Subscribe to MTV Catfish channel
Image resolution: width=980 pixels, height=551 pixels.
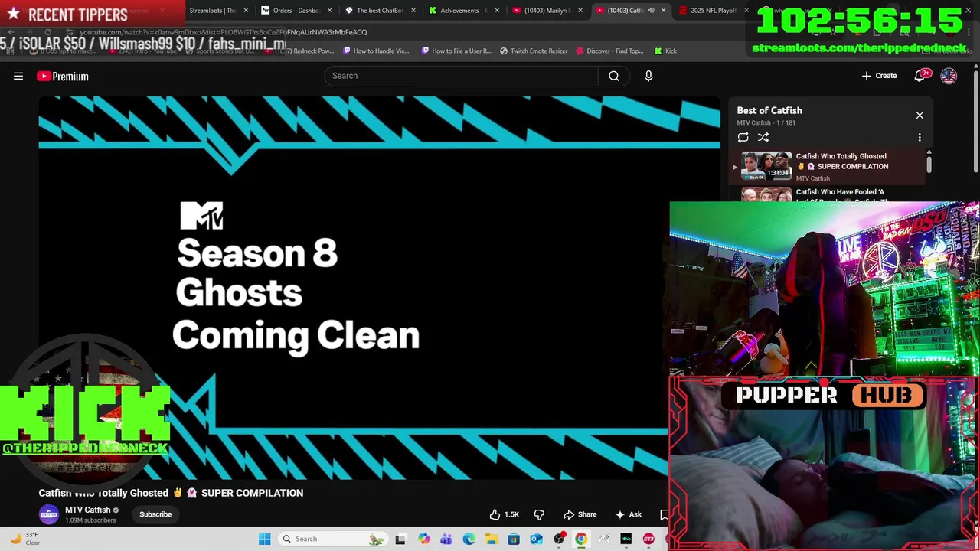click(155, 514)
